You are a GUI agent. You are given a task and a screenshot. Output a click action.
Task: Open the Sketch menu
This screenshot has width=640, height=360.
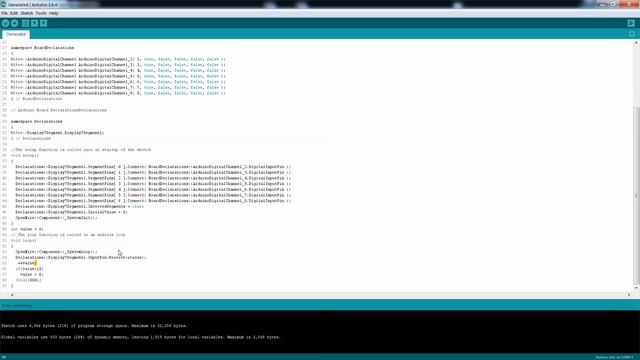pos(27,13)
